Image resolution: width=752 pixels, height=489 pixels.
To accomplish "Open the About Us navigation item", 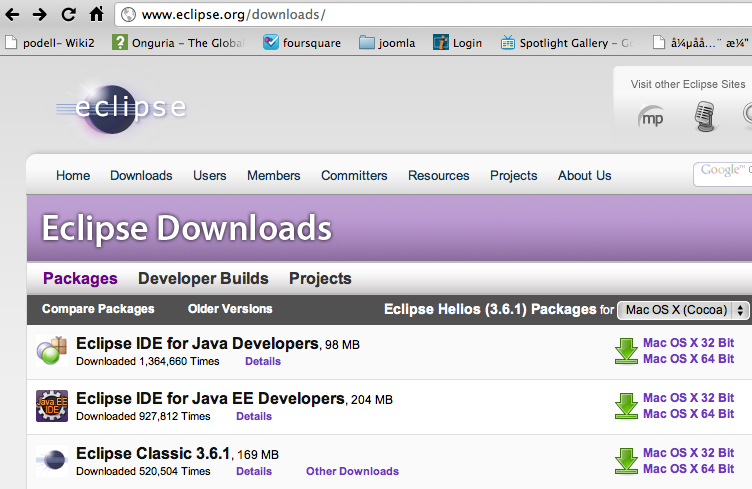I will pyautogui.click(x=584, y=175).
